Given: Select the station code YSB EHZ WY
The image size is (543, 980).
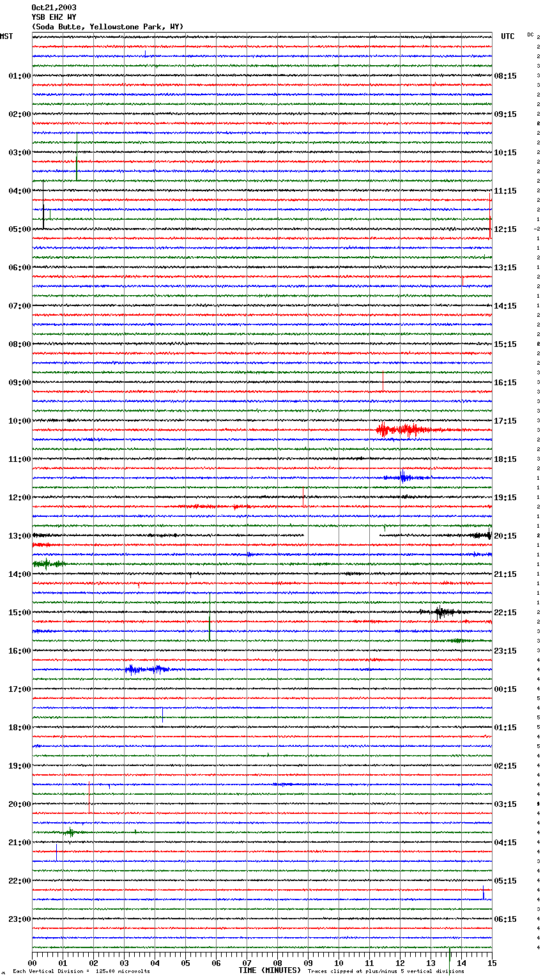Looking at the screenshot, I should pyautogui.click(x=54, y=17).
